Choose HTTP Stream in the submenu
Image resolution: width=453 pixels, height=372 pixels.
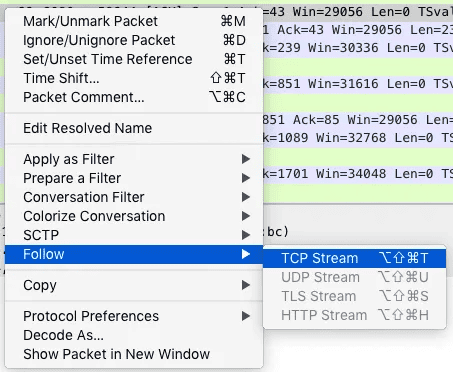point(355,315)
